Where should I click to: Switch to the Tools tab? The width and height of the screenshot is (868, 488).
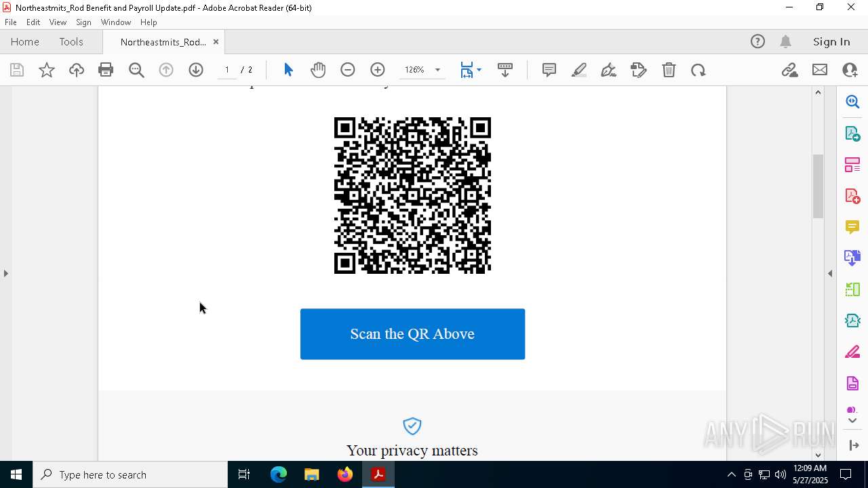pos(71,42)
